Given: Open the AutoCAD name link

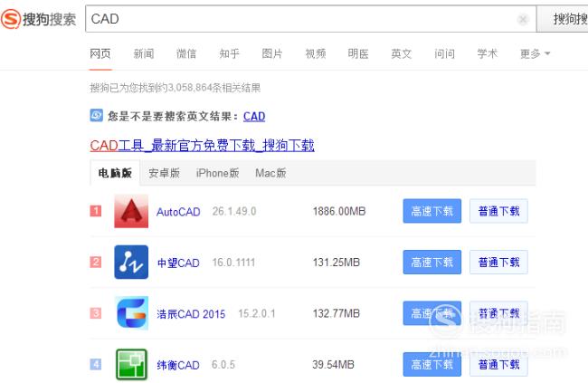Looking at the screenshot, I should pyautogui.click(x=178, y=212).
